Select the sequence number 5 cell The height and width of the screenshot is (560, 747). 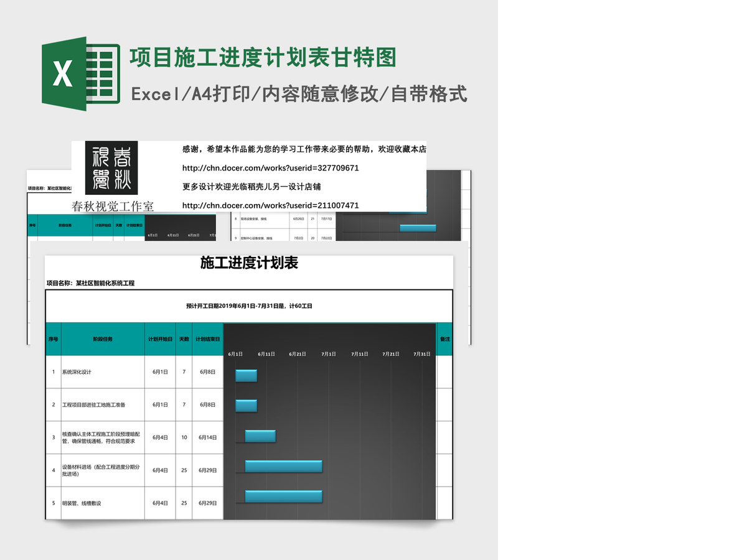[53, 503]
